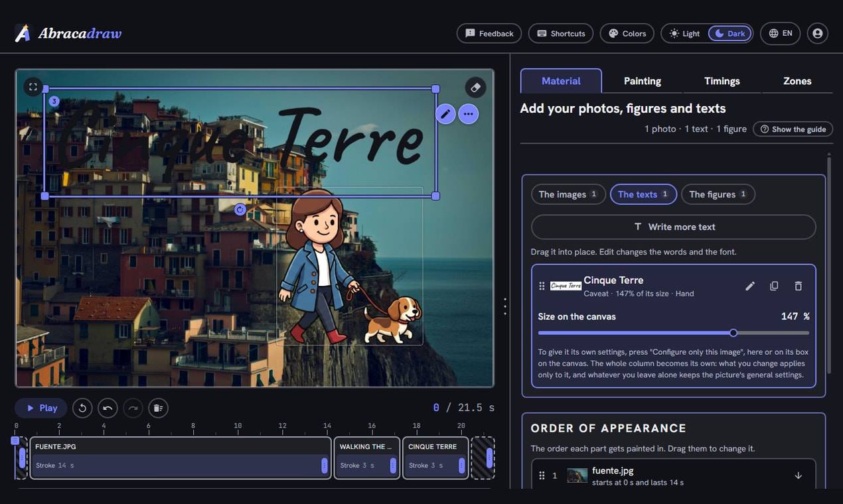Open the Colors settings
This screenshot has width=843, height=504.
click(x=627, y=33)
